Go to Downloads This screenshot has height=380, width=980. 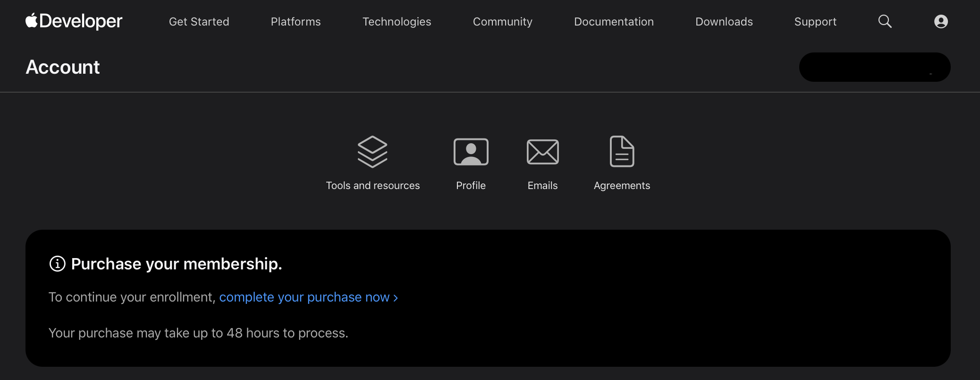[x=724, y=22]
